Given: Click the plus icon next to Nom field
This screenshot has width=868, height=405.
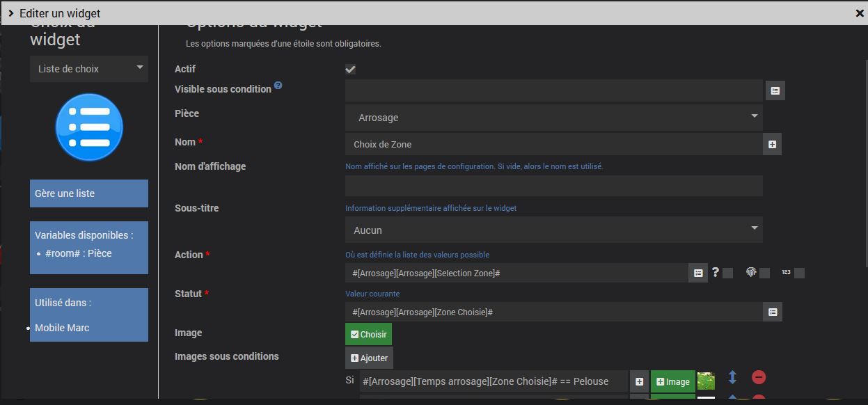Looking at the screenshot, I should point(772,144).
